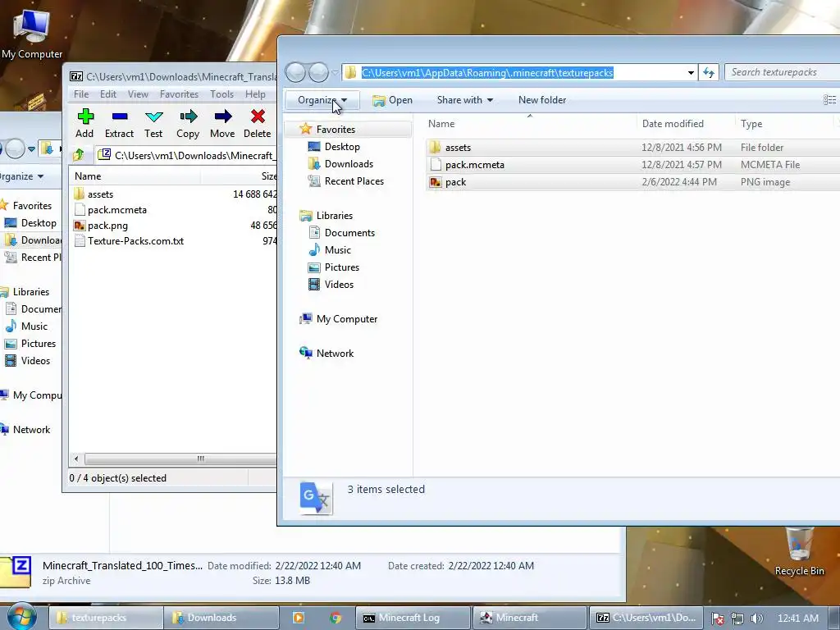
Task: Open the Chrome icon in the taskbar
Action: pos(336,618)
